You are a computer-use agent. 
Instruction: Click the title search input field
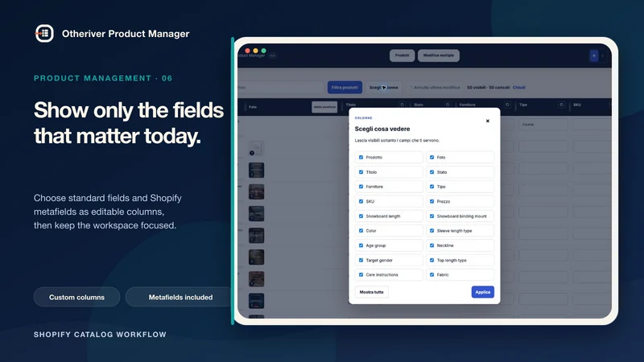(x=280, y=88)
